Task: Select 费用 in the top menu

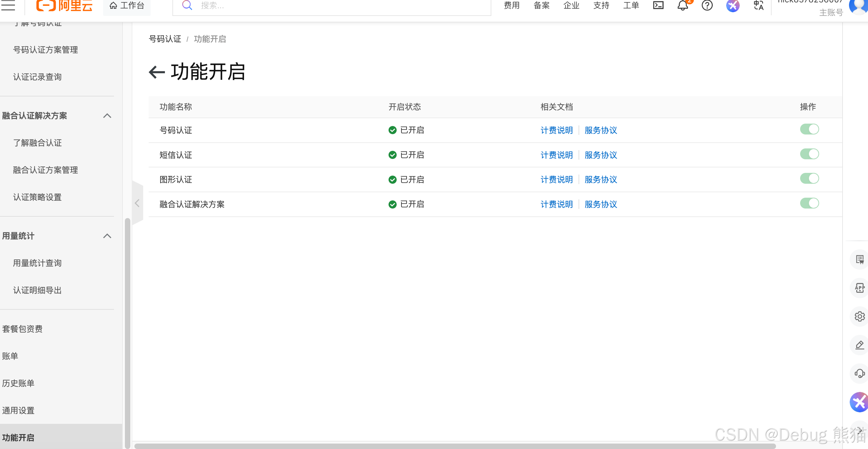Action: click(x=511, y=5)
